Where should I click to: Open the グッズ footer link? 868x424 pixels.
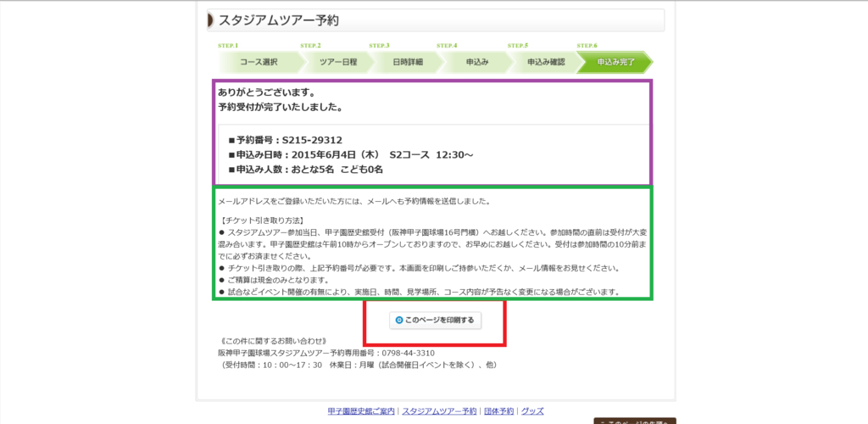[x=532, y=411]
